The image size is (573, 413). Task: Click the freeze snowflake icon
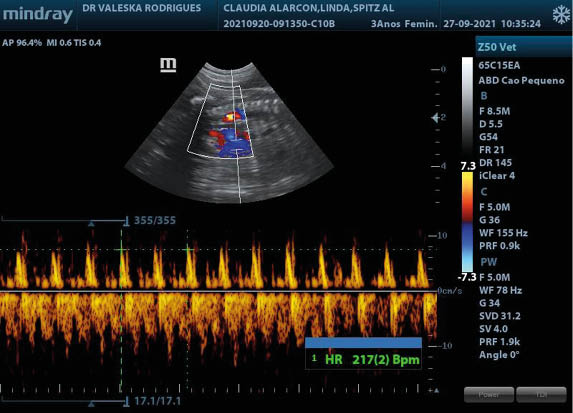coord(561,15)
